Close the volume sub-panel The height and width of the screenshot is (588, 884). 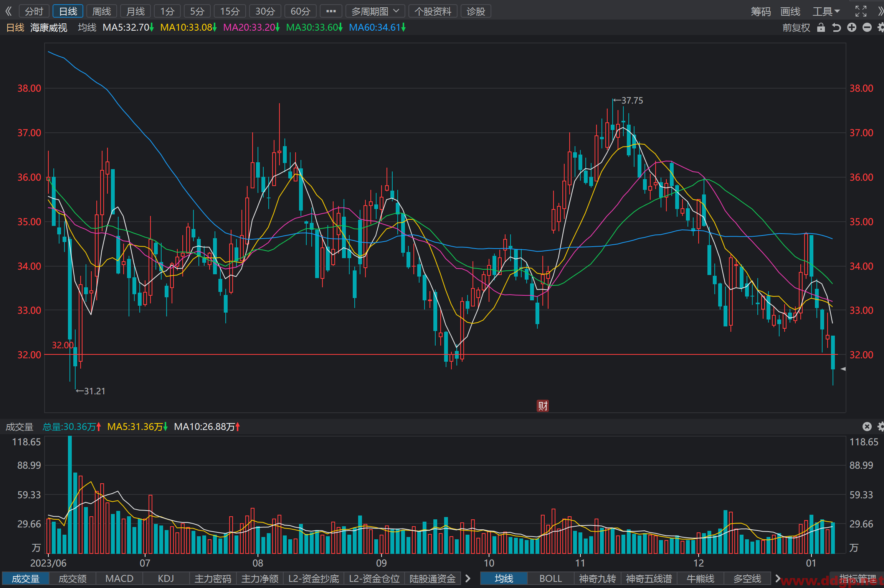[867, 427]
